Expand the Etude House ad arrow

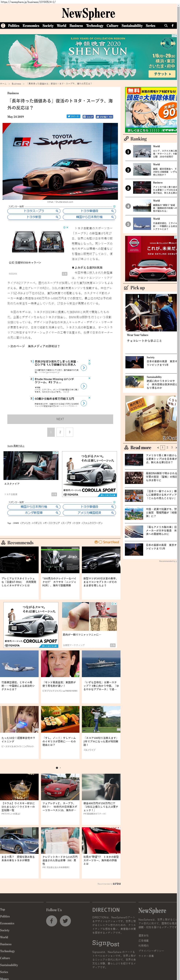pos(84,386)
